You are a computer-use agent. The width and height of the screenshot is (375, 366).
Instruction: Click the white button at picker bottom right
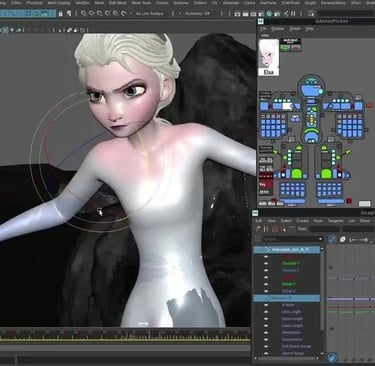tap(364, 203)
